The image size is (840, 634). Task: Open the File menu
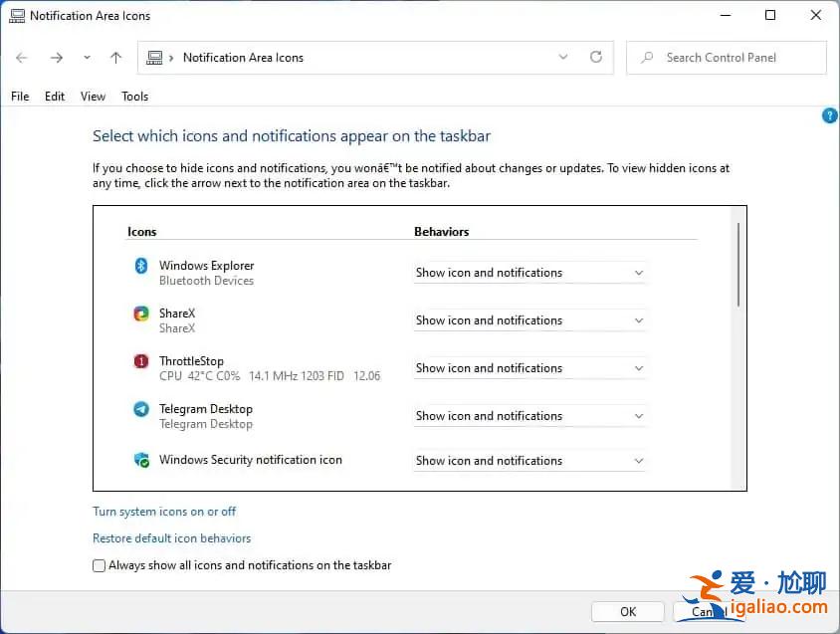click(x=20, y=97)
